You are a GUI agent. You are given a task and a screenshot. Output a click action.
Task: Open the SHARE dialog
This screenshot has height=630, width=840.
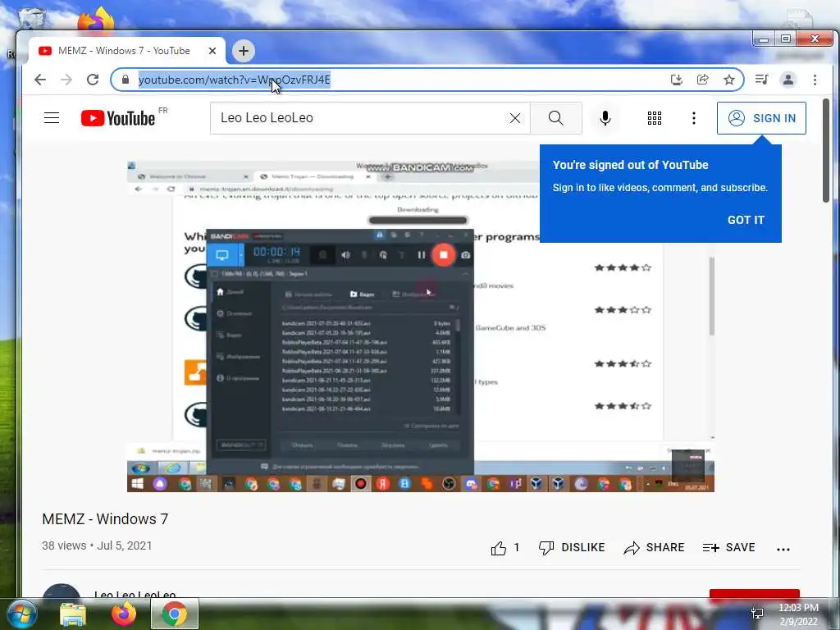tap(654, 547)
